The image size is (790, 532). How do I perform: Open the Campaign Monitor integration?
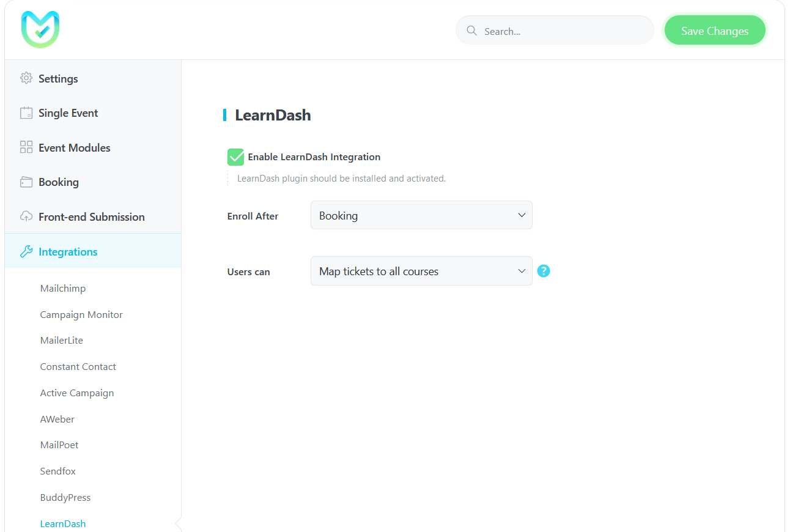pyautogui.click(x=81, y=314)
